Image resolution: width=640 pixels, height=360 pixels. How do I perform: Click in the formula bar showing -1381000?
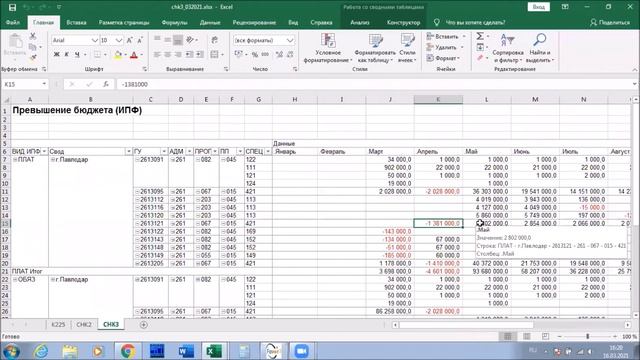click(373, 84)
